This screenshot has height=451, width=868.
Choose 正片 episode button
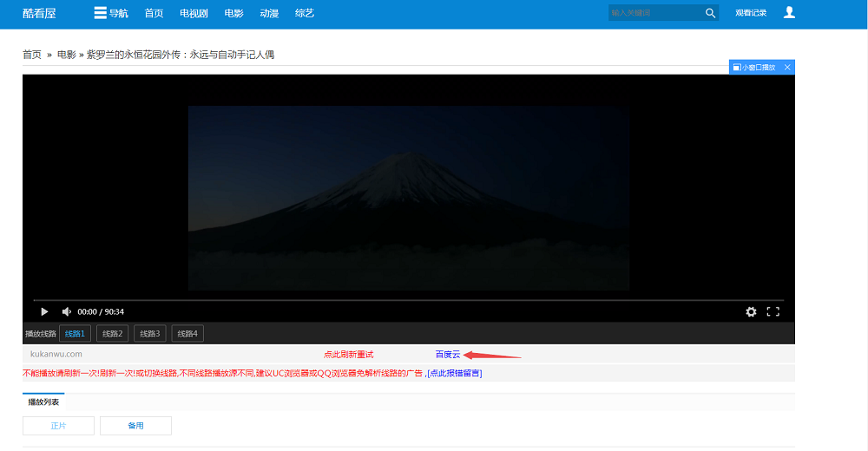tap(58, 426)
